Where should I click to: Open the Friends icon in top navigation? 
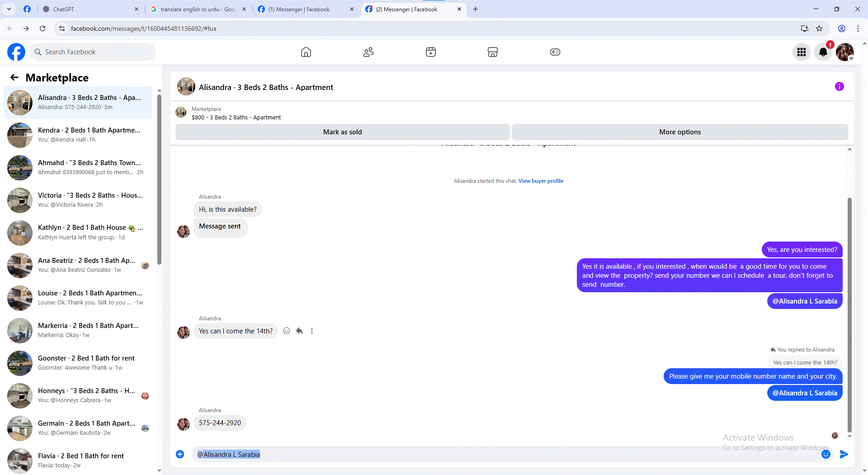[x=368, y=52]
